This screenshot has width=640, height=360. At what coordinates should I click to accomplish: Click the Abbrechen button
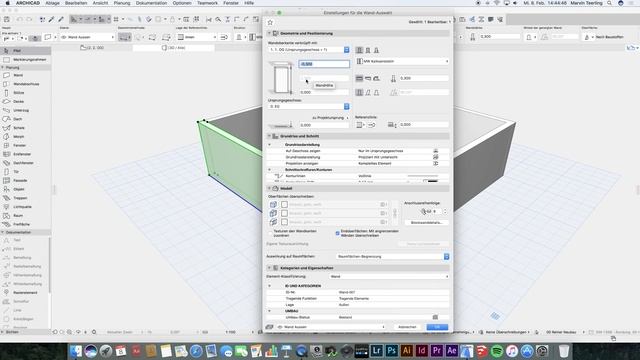point(407,327)
